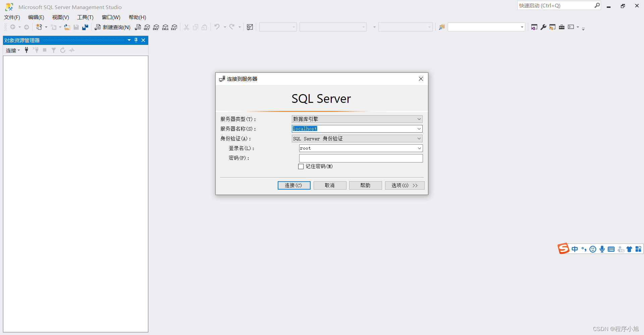This screenshot has height=335, width=644.
Task: Click the 帮助 button in dialog
Action: pyautogui.click(x=366, y=185)
